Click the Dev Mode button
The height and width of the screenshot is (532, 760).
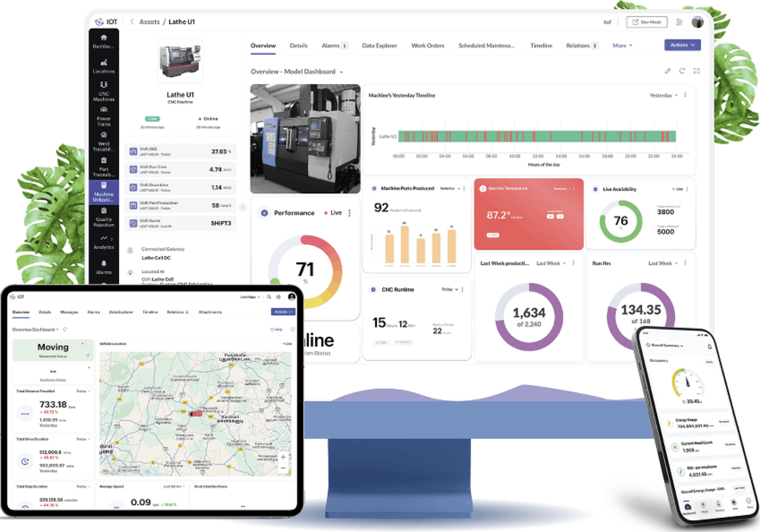[647, 22]
